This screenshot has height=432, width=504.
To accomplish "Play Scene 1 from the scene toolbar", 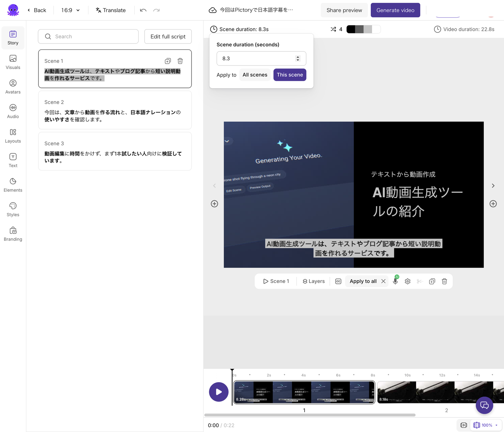I will click(276, 281).
